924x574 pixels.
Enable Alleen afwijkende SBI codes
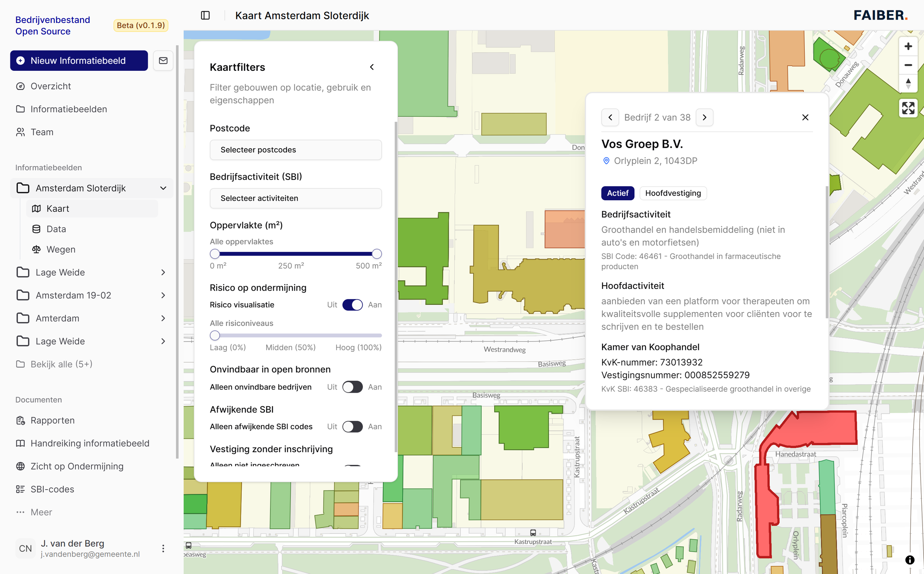pyautogui.click(x=352, y=426)
